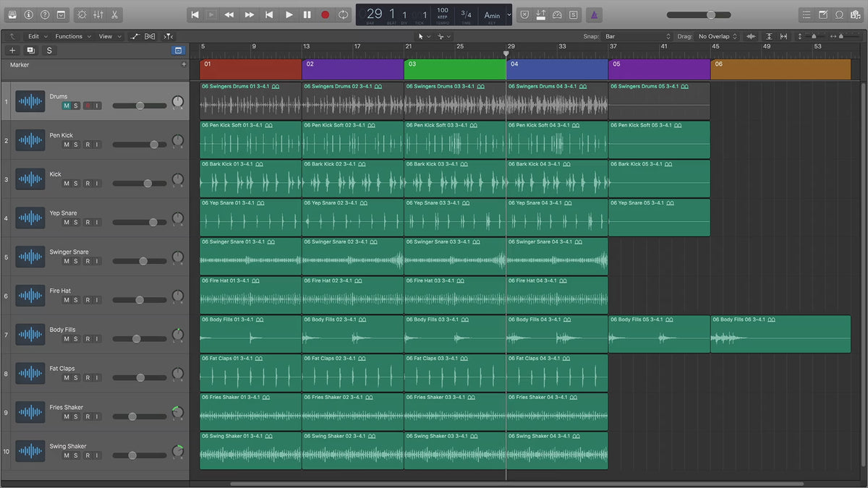Click the red Record button

coord(325,14)
